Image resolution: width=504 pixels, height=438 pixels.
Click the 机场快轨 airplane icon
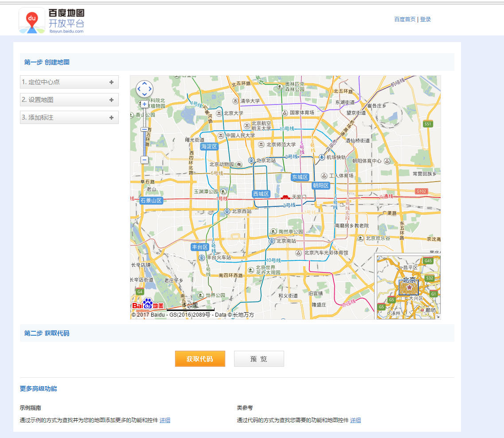click(x=322, y=157)
